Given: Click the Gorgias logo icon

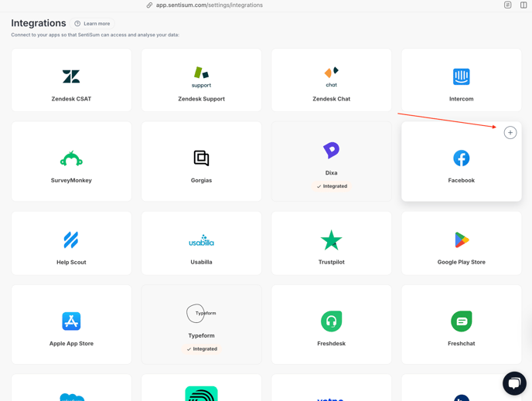Looking at the screenshot, I should click(201, 158).
